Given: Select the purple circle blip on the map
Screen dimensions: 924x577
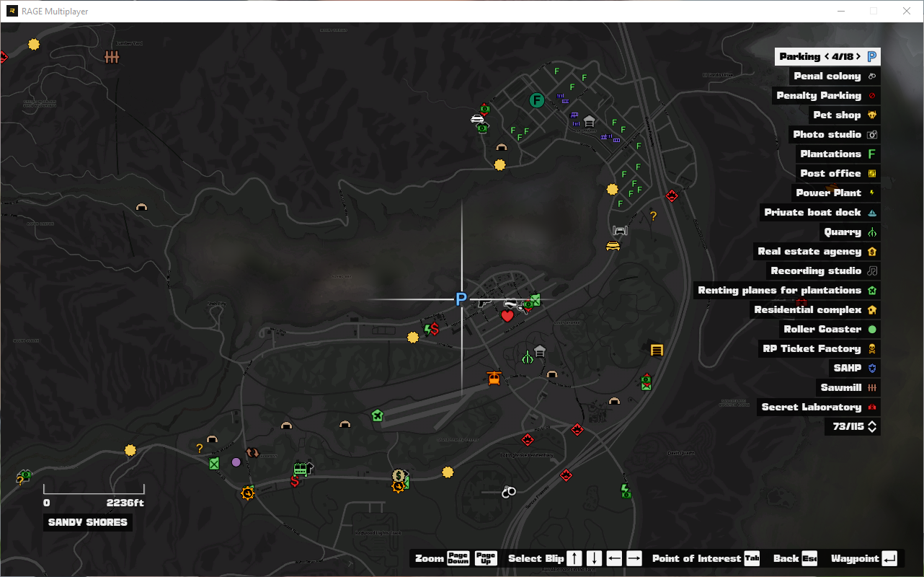Looking at the screenshot, I should (x=236, y=462).
